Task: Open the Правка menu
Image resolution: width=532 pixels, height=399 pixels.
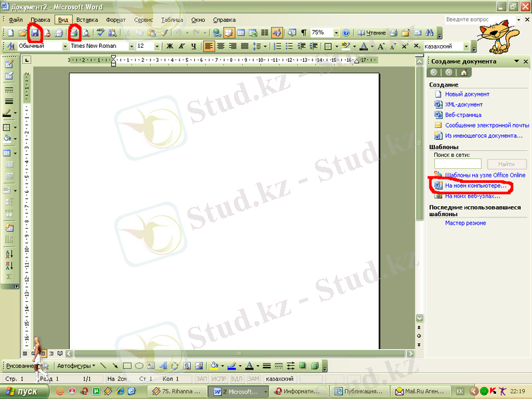Action: [x=40, y=20]
